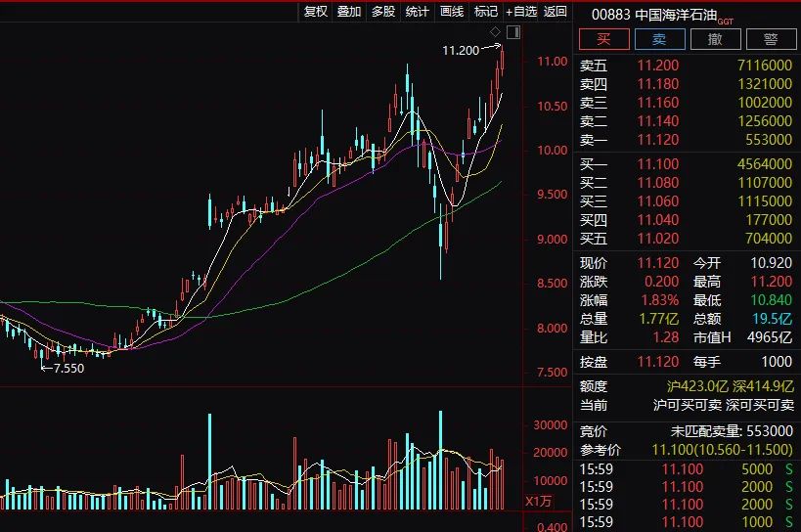Open the 警 (alert) button
The width and height of the screenshot is (801, 532).
(771, 39)
